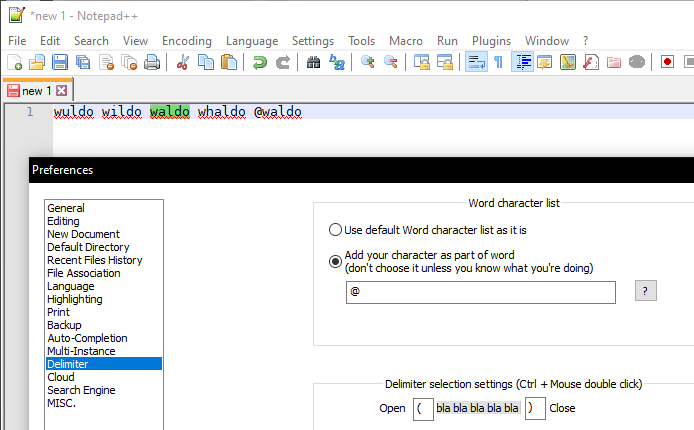Redo action with the Redo icon
Screen dimensions: 694x430
(x=282, y=62)
